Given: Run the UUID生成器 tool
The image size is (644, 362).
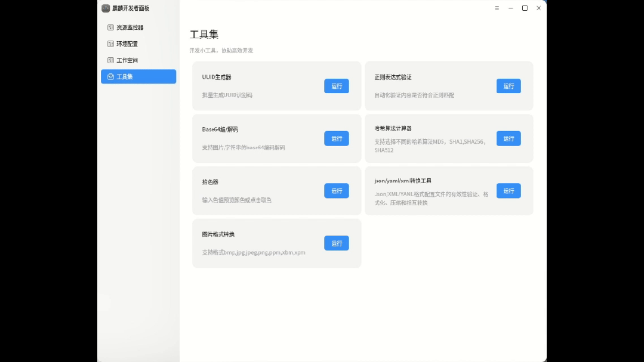Looking at the screenshot, I should click(x=337, y=86).
